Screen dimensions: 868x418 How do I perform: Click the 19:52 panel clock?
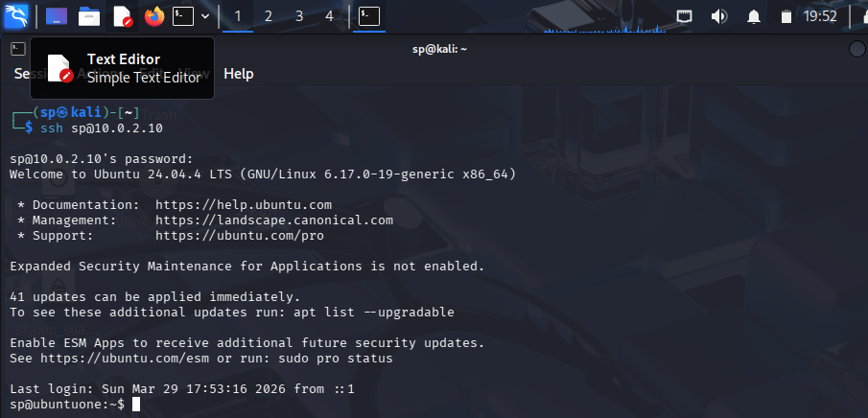820,16
